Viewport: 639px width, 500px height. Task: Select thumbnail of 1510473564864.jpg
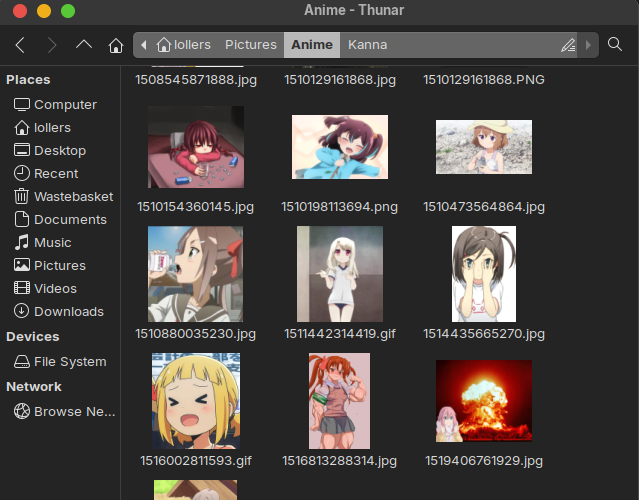tap(484, 147)
